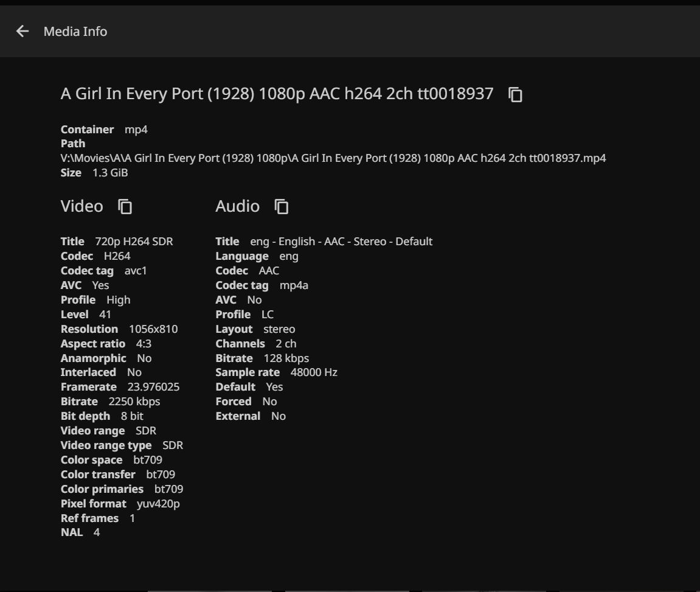The height and width of the screenshot is (592, 700).
Task: Click the video AVC value Yes
Action: click(101, 285)
